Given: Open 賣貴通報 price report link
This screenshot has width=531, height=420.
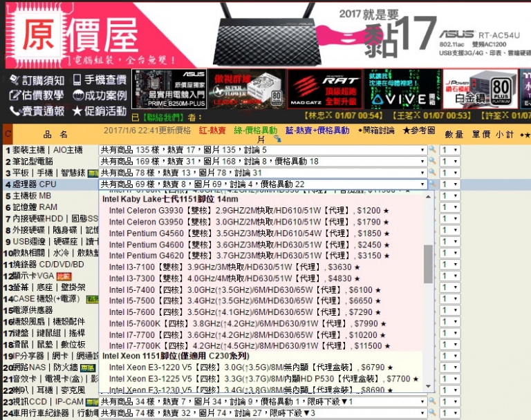Looking at the screenshot, I should click(x=37, y=111).
